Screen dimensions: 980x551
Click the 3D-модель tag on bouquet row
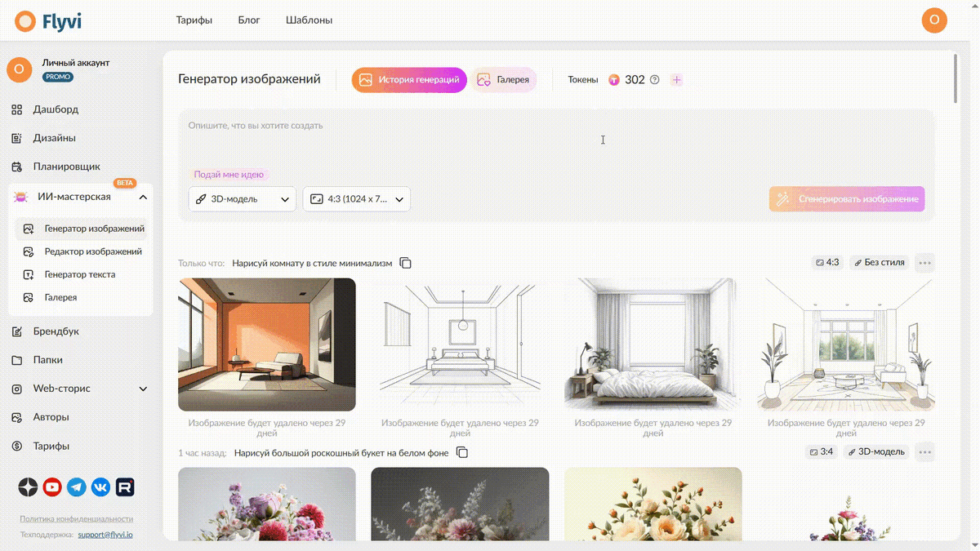click(877, 451)
